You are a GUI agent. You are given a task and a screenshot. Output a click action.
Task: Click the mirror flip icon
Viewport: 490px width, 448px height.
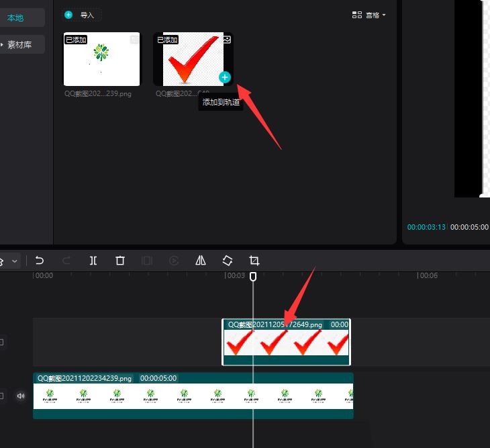coord(201,261)
